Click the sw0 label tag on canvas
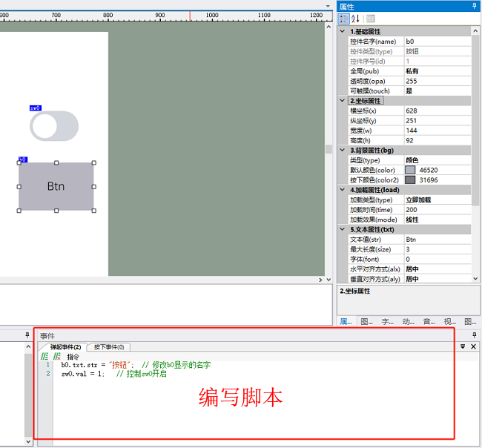 point(36,108)
